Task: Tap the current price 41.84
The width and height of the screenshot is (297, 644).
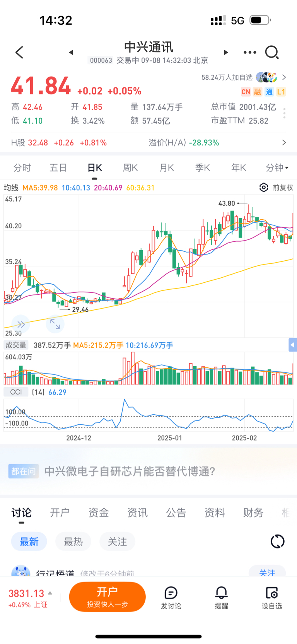Action: [x=41, y=85]
